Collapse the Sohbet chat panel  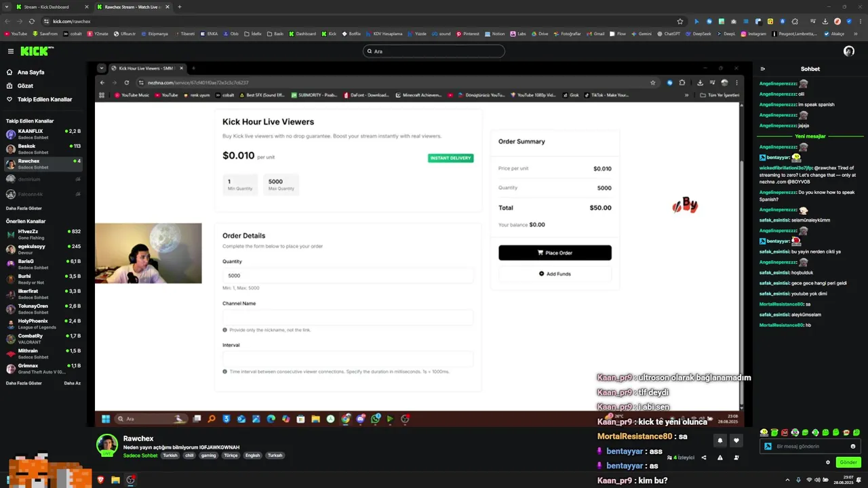click(x=762, y=68)
